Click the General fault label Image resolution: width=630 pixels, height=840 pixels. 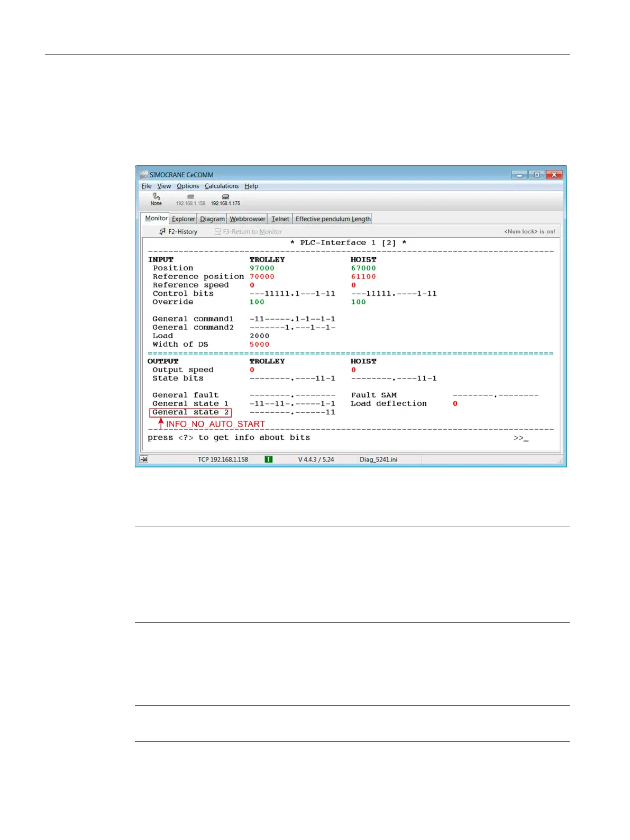click(185, 395)
